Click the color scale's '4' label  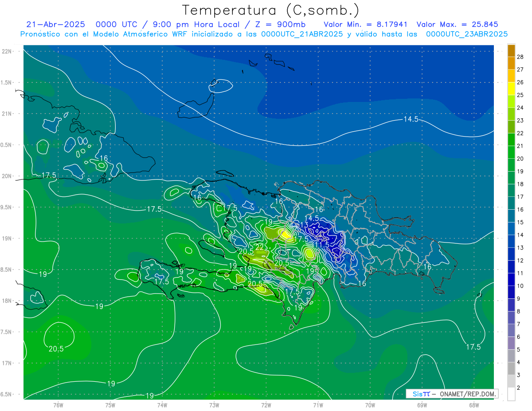pyautogui.click(x=518, y=363)
